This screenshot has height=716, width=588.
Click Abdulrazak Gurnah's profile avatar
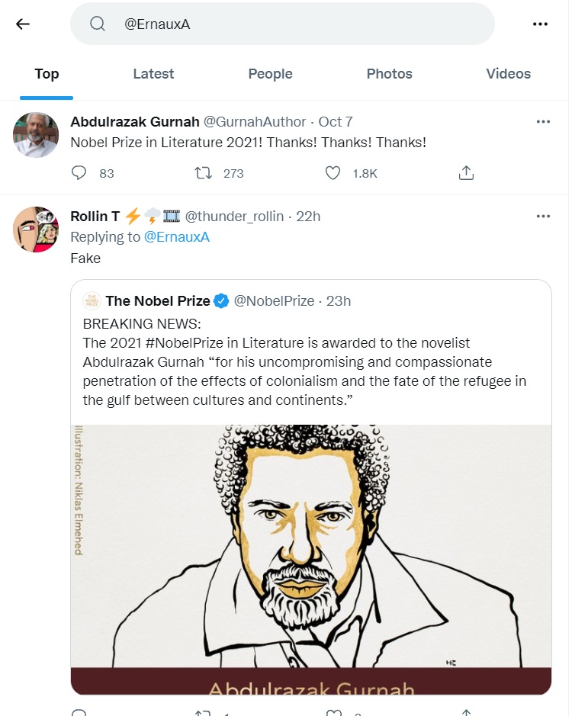tap(36, 135)
